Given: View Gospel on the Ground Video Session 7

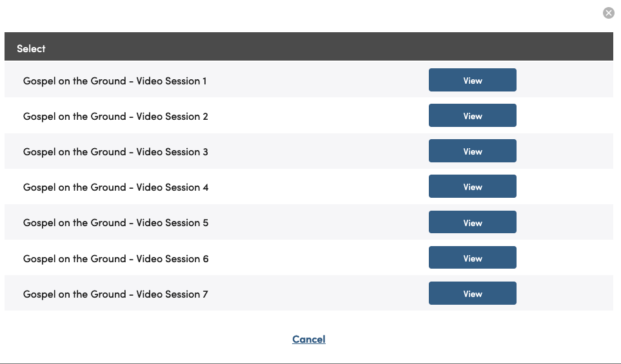Looking at the screenshot, I should click(473, 293).
